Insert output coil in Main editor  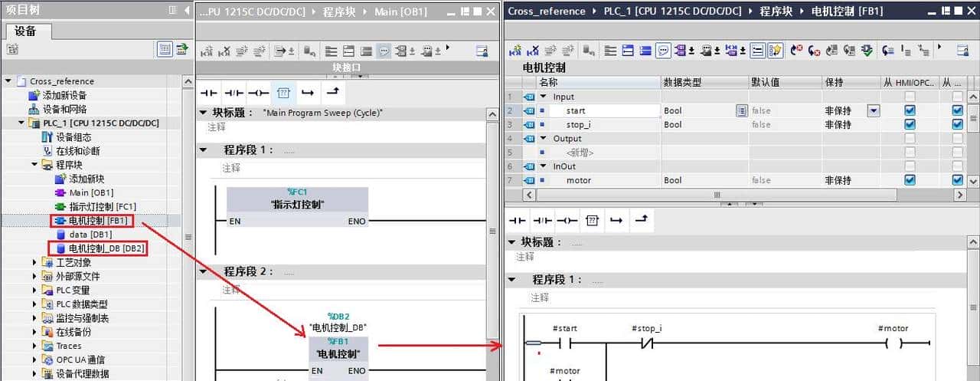pos(259,92)
